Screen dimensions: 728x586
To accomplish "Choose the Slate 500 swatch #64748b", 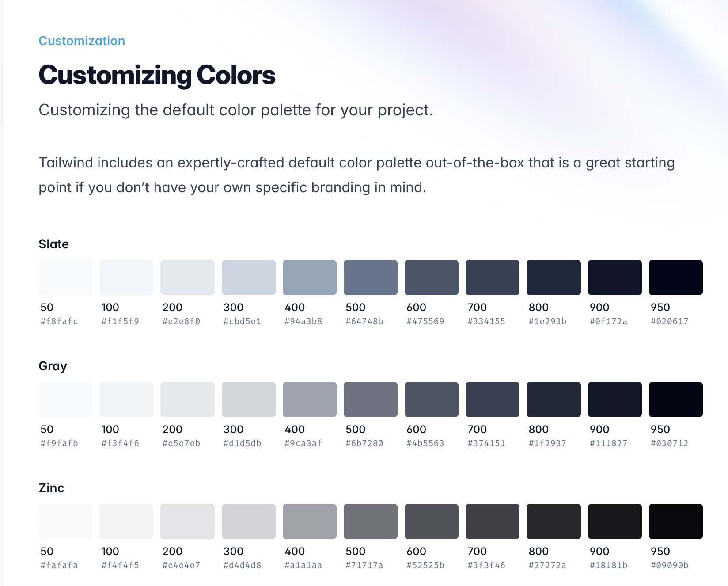I will tap(371, 278).
